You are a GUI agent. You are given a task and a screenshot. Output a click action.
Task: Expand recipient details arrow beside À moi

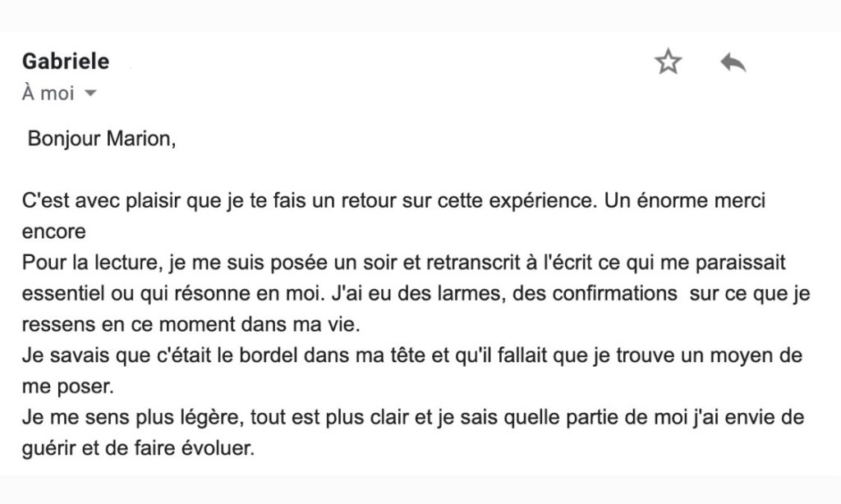tap(90, 94)
